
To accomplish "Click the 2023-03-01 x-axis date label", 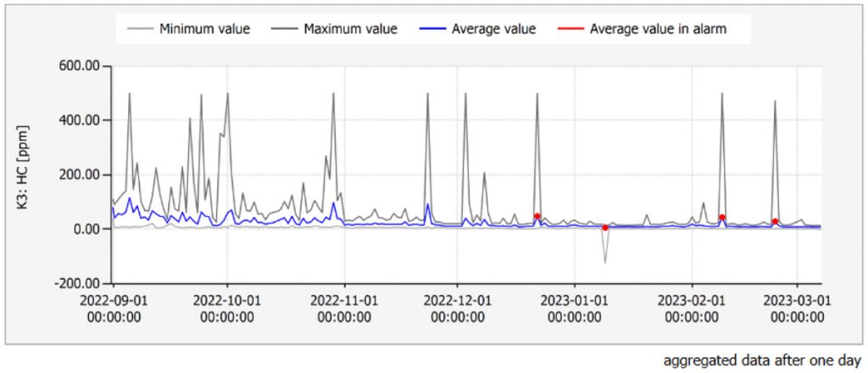I will tap(798, 308).
